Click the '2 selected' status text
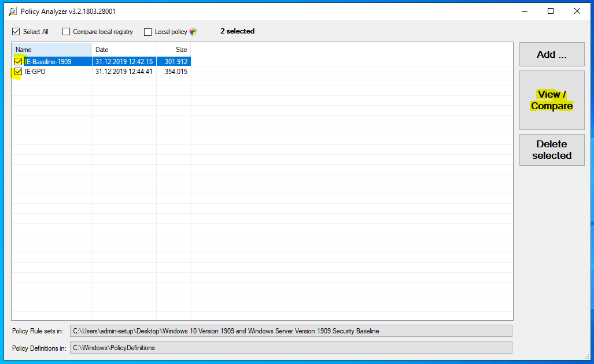Screen dimensions: 594x364 237,31
